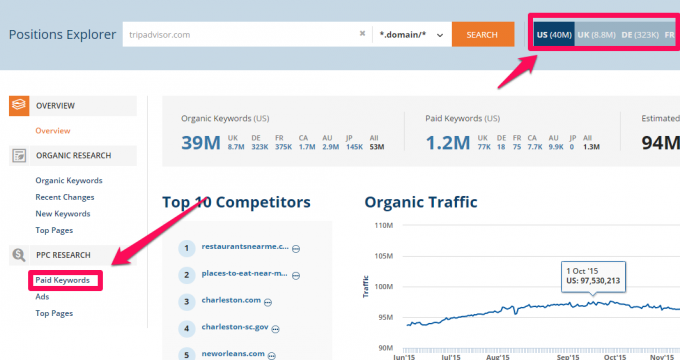Image resolution: width=680 pixels, height=360 pixels.
Task: Open competitor neworleans.com link
Action: point(233,353)
